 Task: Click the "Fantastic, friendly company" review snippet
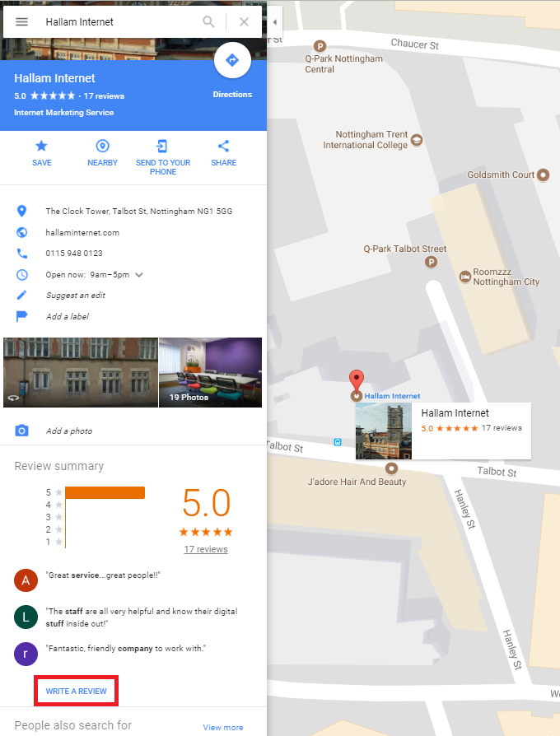point(126,648)
